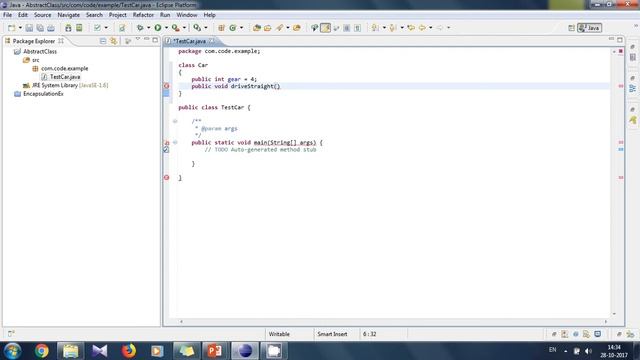
Task: Click the Open Task folder icon
Action: coord(268,28)
